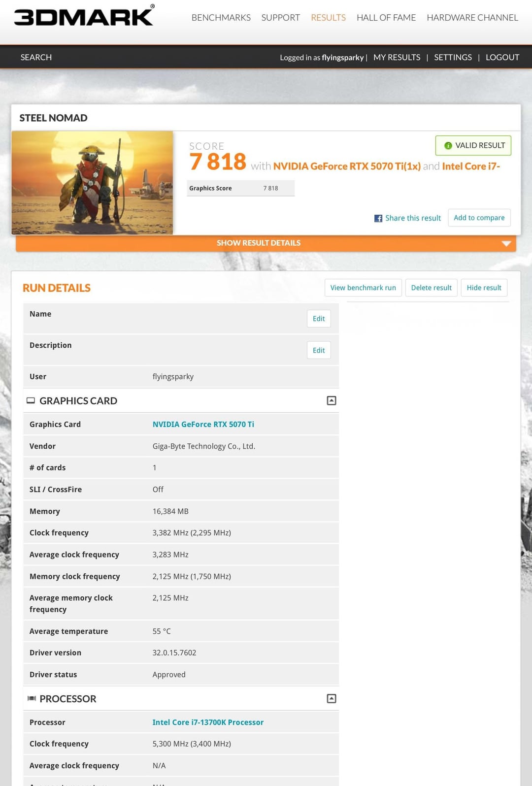
Task: Click average clock frequency 3,283 MHz
Action: [170, 555]
